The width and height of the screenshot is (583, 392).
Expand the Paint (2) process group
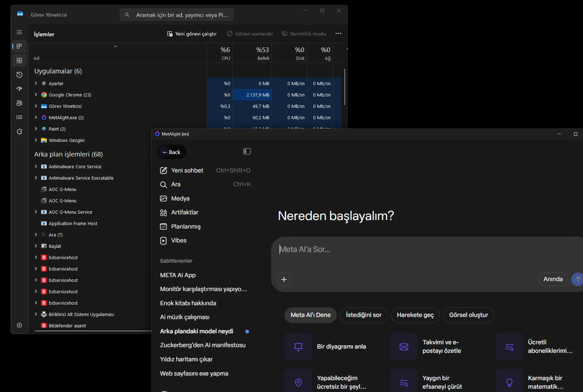pyautogui.click(x=36, y=129)
